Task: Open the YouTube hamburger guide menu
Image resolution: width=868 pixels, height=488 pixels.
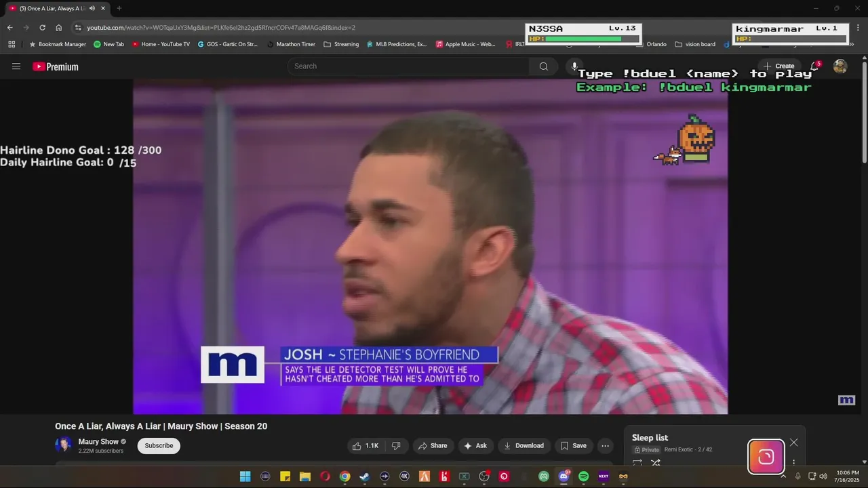Action: [16, 66]
